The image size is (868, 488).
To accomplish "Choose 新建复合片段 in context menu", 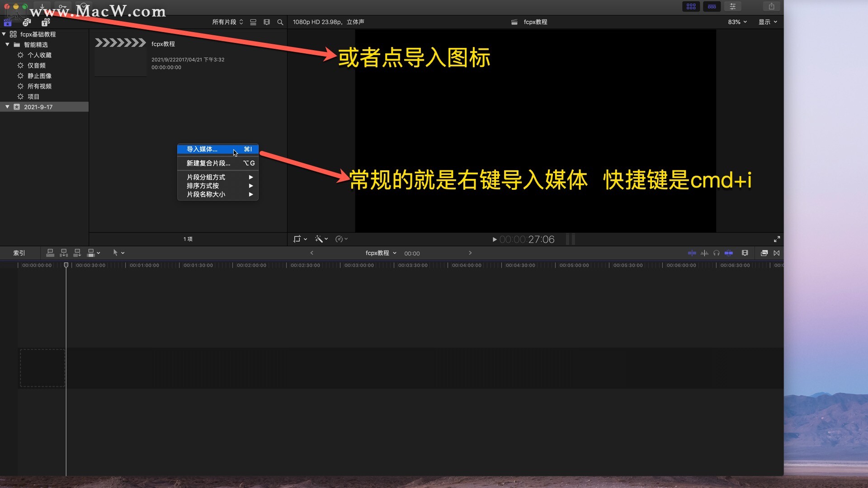I will pos(208,163).
